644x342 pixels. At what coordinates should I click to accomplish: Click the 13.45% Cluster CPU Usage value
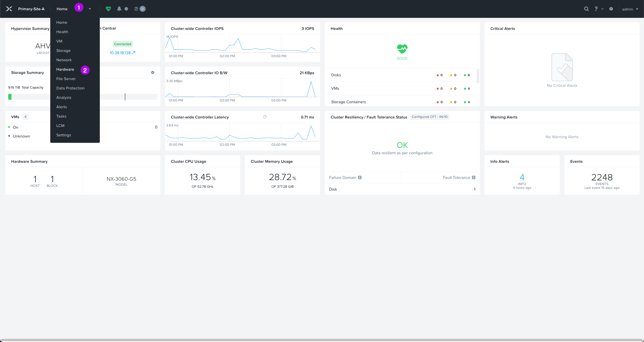[203, 177]
